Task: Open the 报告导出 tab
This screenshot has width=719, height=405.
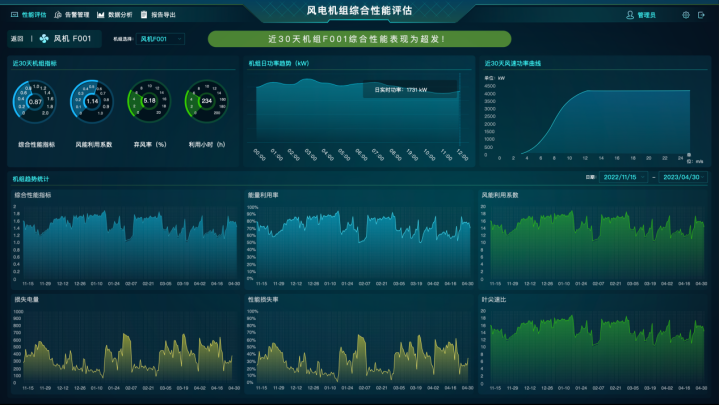Action: pos(163,15)
